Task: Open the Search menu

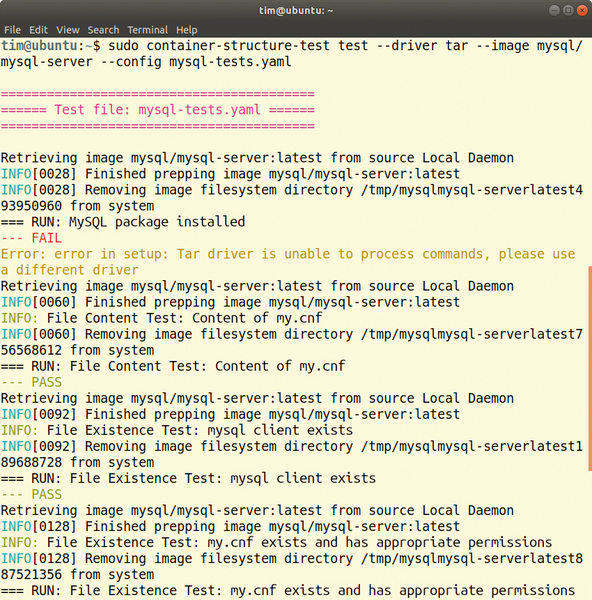Action: pos(103,30)
